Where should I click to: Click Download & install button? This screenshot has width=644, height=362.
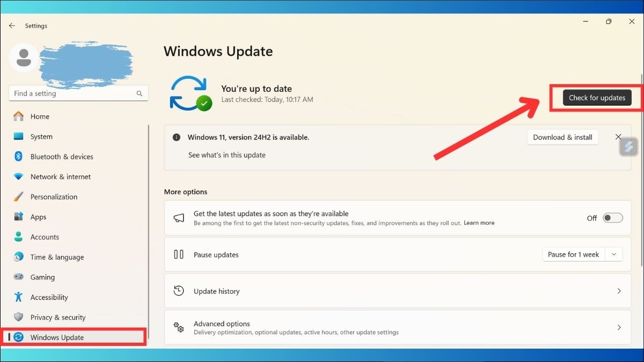[x=562, y=137]
